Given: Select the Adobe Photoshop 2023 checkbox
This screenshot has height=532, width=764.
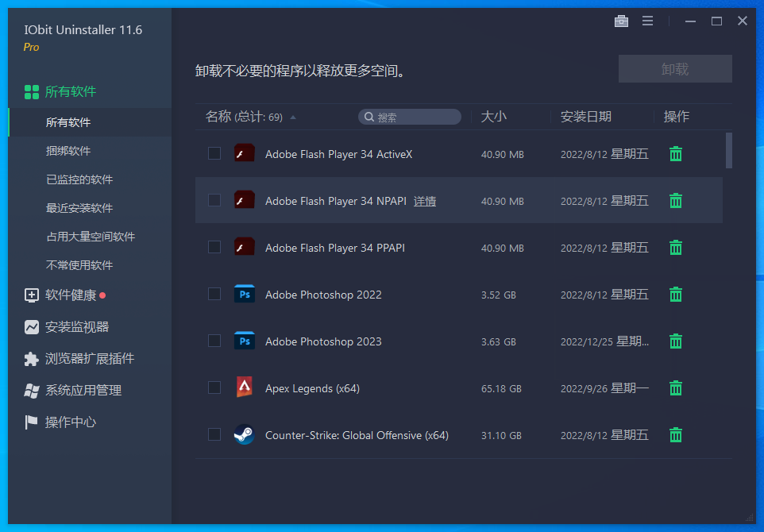Looking at the screenshot, I should pos(214,341).
